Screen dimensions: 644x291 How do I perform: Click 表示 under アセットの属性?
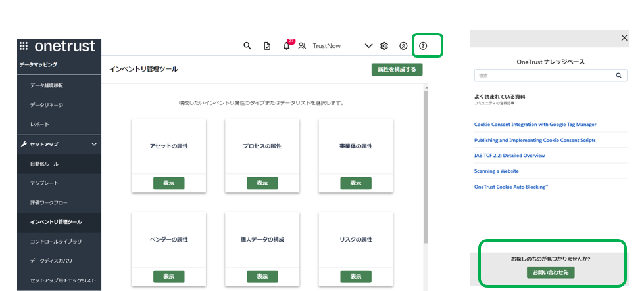pyautogui.click(x=169, y=183)
